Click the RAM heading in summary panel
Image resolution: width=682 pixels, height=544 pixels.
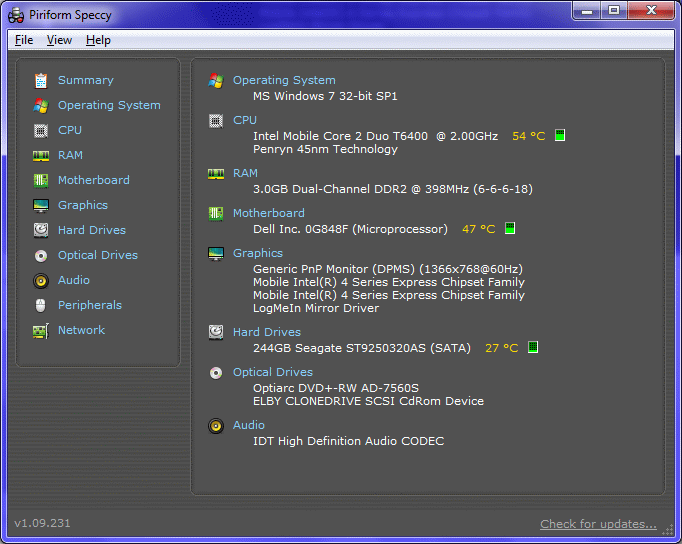(x=245, y=174)
